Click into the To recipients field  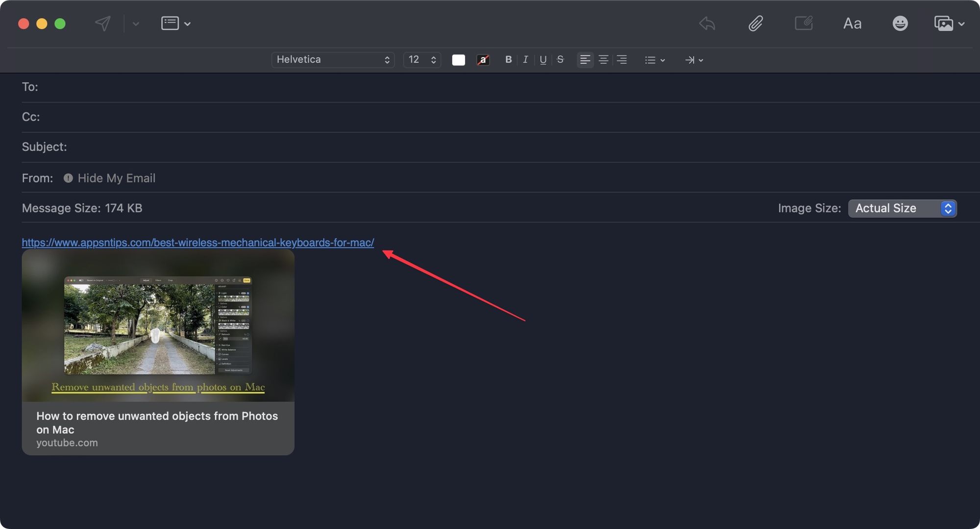500,87
